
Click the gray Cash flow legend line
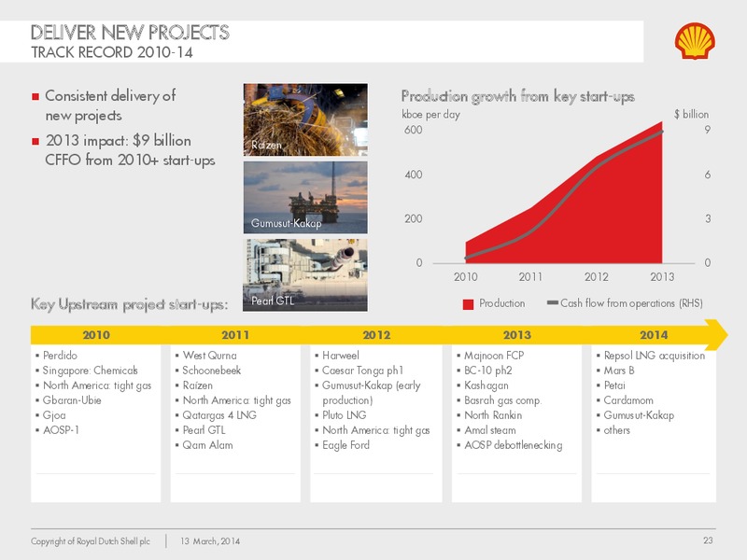point(552,302)
